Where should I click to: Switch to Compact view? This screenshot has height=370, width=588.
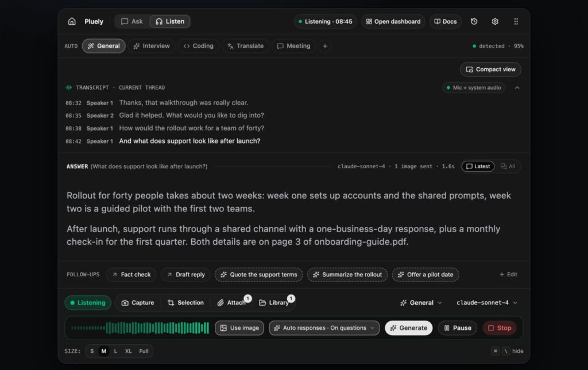[x=490, y=70]
